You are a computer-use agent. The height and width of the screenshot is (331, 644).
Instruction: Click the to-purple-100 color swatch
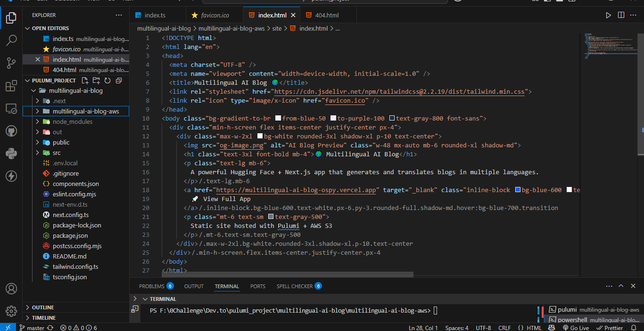click(x=333, y=119)
